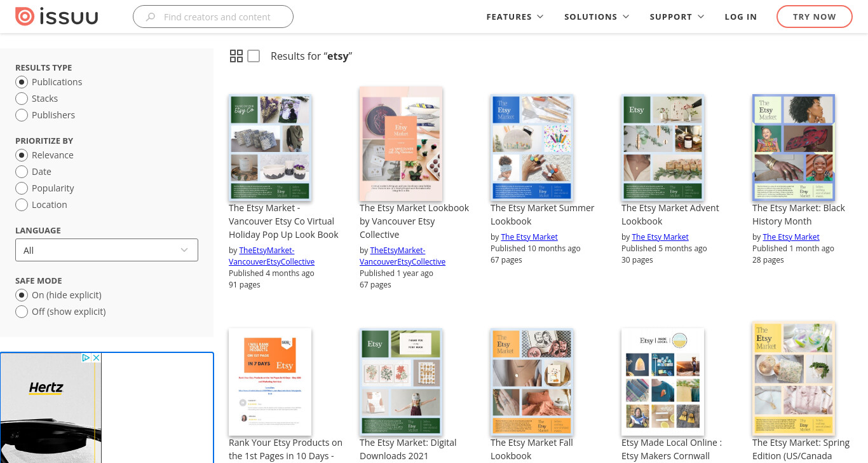Open the AdChoices info icon

[x=86, y=358]
